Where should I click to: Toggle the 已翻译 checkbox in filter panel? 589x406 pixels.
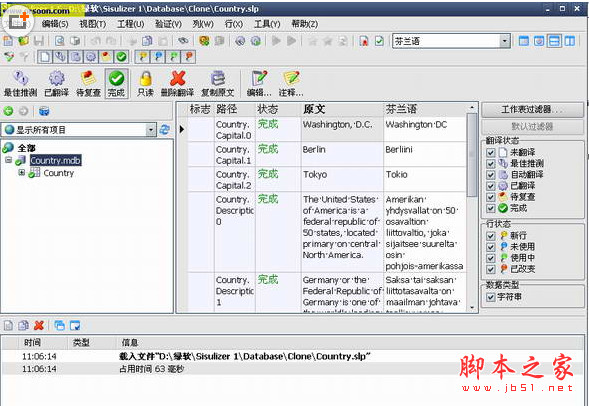tap(490, 186)
